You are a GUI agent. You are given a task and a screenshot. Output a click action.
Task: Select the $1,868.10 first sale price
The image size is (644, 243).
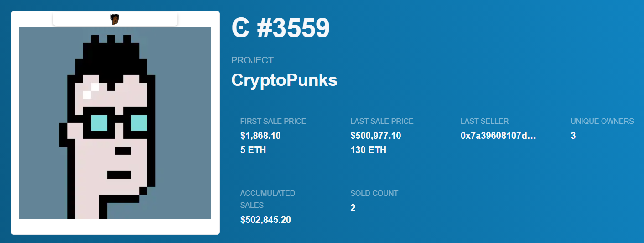click(x=261, y=136)
